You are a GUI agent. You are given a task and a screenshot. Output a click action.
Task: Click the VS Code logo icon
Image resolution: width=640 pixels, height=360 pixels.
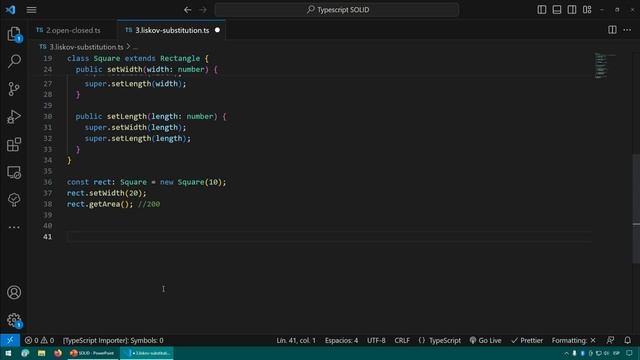[10, 10]
